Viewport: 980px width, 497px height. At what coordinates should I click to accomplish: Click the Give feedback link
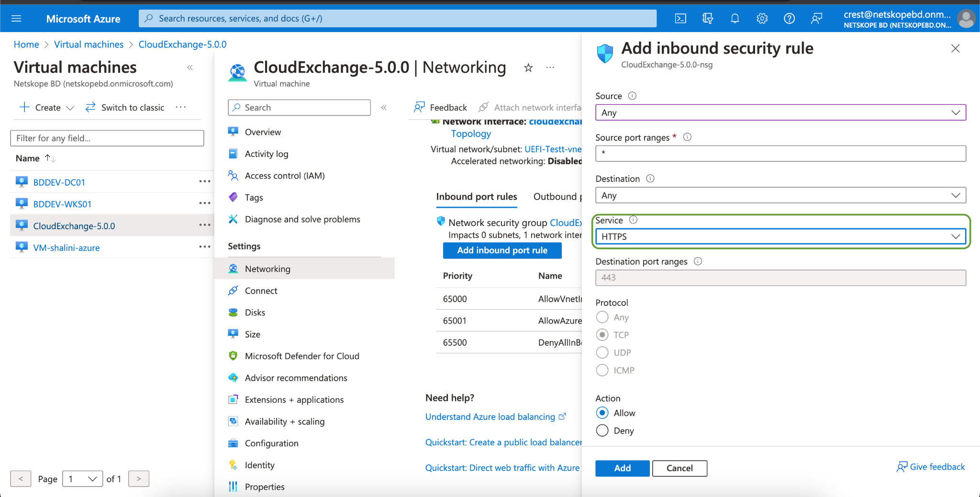click(x=931, y=467)
